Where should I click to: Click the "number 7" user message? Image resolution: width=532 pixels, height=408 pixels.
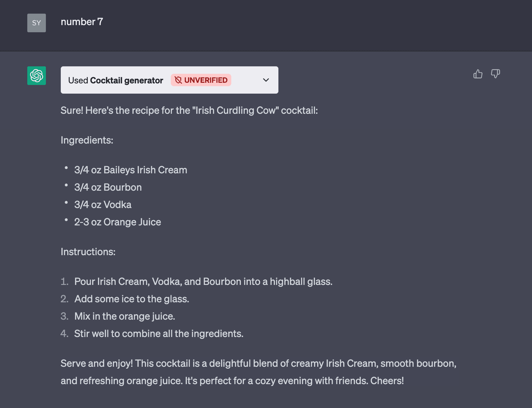point(82,22)
